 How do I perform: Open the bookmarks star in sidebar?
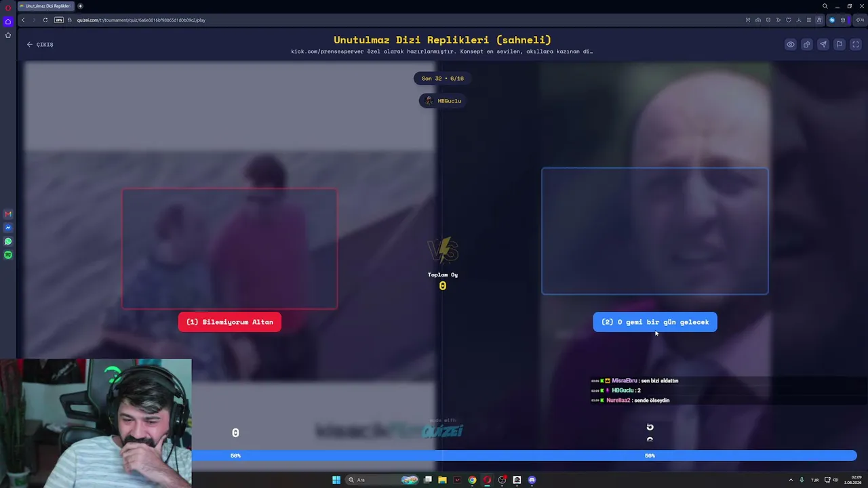8,35
